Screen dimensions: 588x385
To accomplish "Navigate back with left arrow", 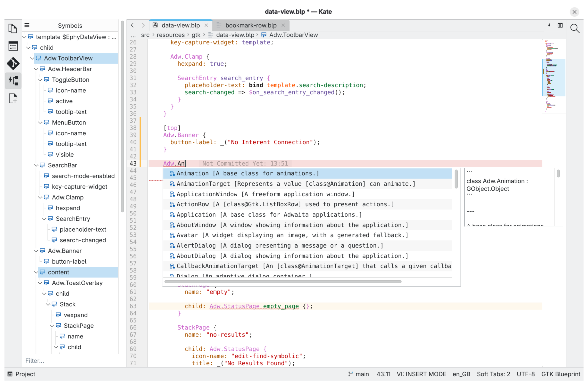I will [x=132, y=25].
